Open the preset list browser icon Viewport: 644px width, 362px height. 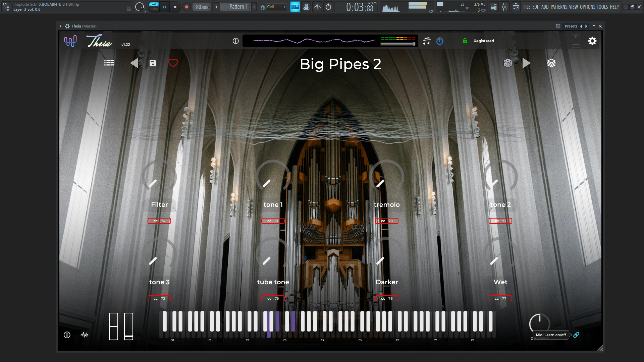(x=109, y=63)
